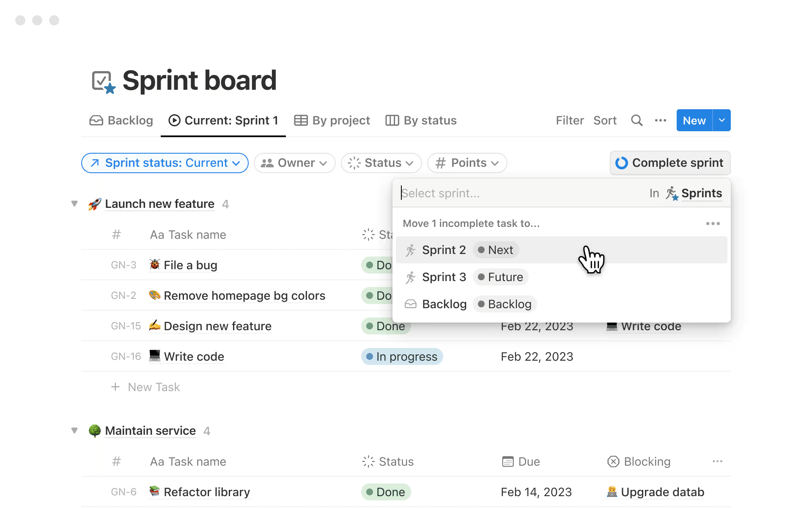Viewport: 812px width, 508px height.
Task: Open the search icon in the toolbar
Action: [x=637, y=120]
